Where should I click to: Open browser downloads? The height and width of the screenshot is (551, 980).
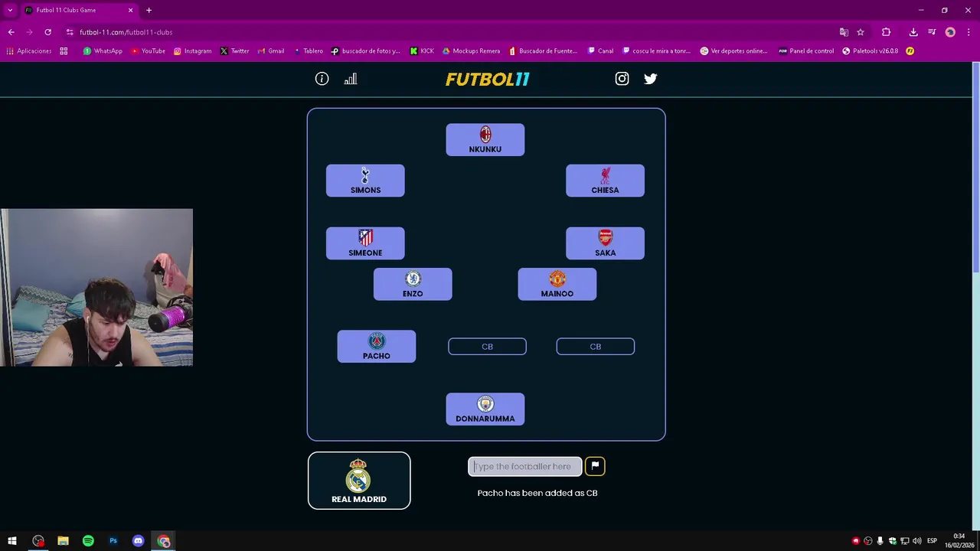click(913, 32)
